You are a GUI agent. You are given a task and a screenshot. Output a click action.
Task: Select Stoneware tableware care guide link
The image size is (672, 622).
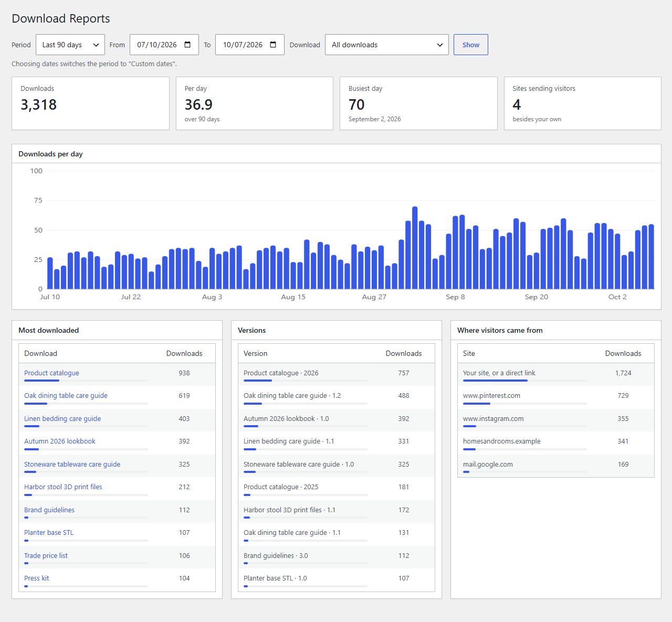click(72, 465)
